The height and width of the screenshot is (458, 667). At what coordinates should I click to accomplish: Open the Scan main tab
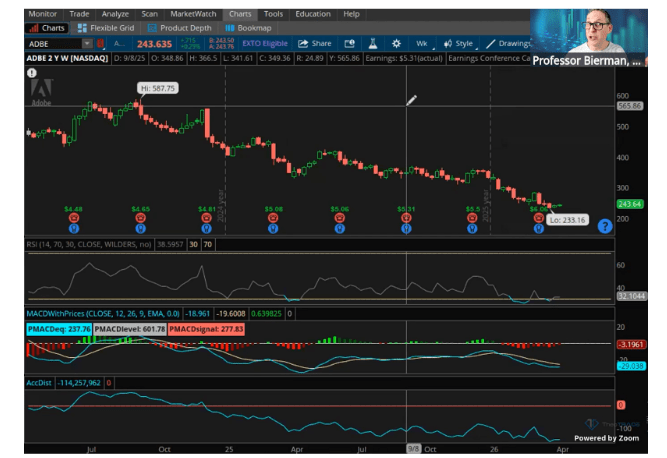(149, 14)
